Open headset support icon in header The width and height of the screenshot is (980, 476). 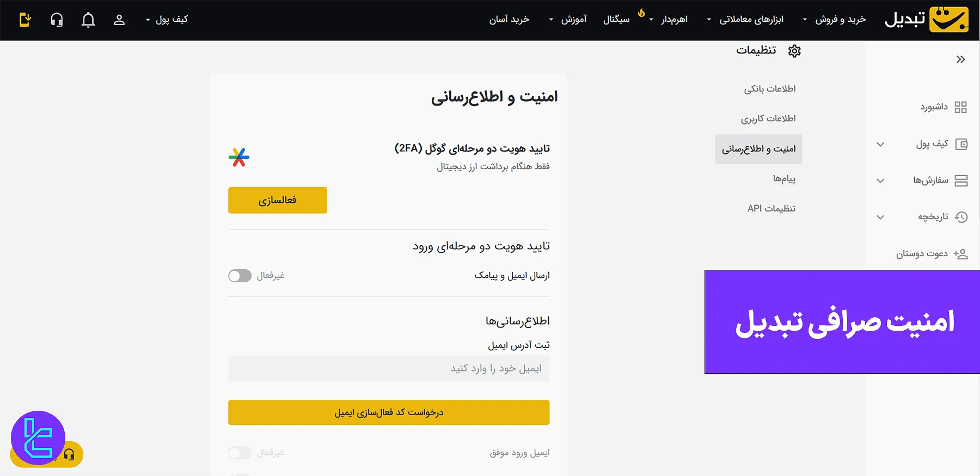coord(57,20)
